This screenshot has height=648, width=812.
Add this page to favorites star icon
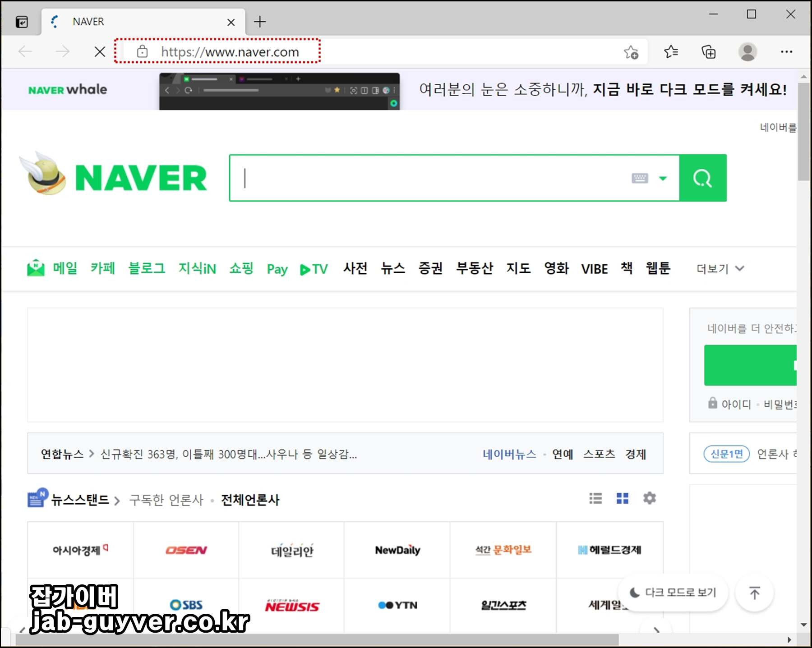(x=631, y=52)
